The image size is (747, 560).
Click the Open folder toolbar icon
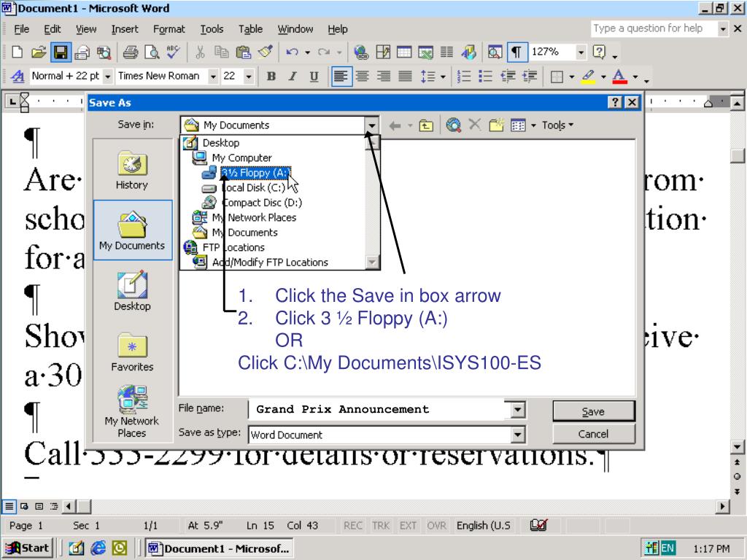point(39,52)
